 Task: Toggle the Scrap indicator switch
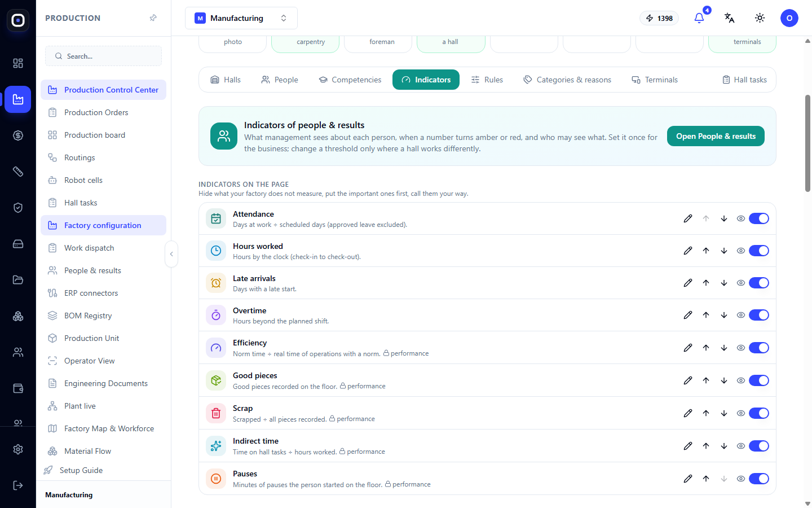point(759,413)
